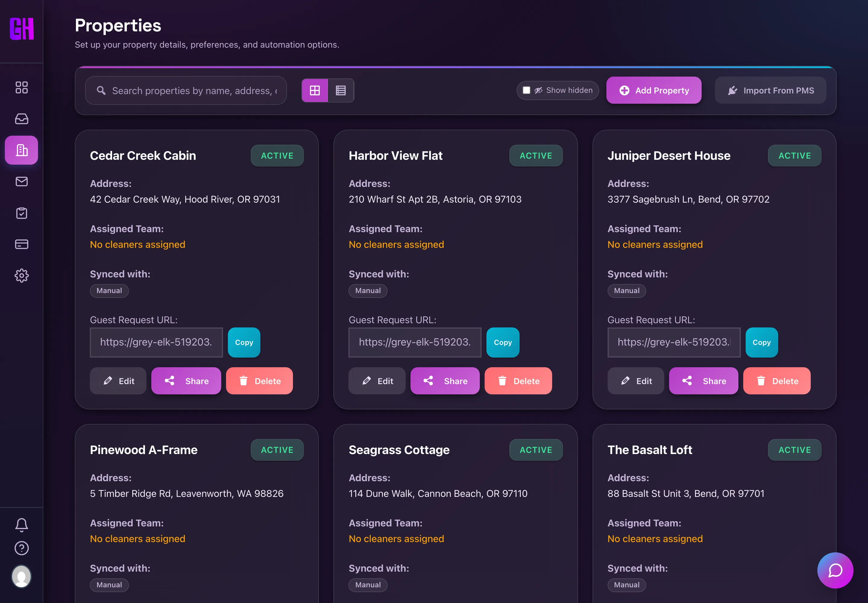Open the tasks clipboard-check icon in sidebar
The height and width of the screenshot is (603, 868).
pos(21,213)
